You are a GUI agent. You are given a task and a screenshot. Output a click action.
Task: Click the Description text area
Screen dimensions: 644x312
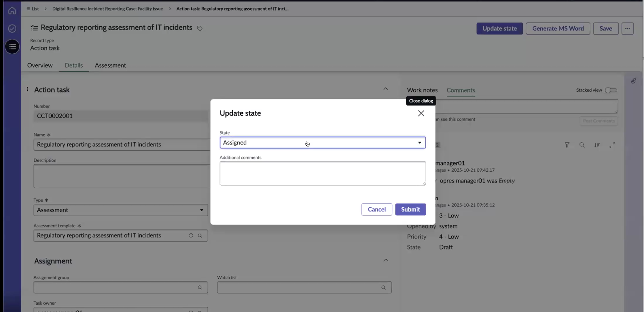122,176
